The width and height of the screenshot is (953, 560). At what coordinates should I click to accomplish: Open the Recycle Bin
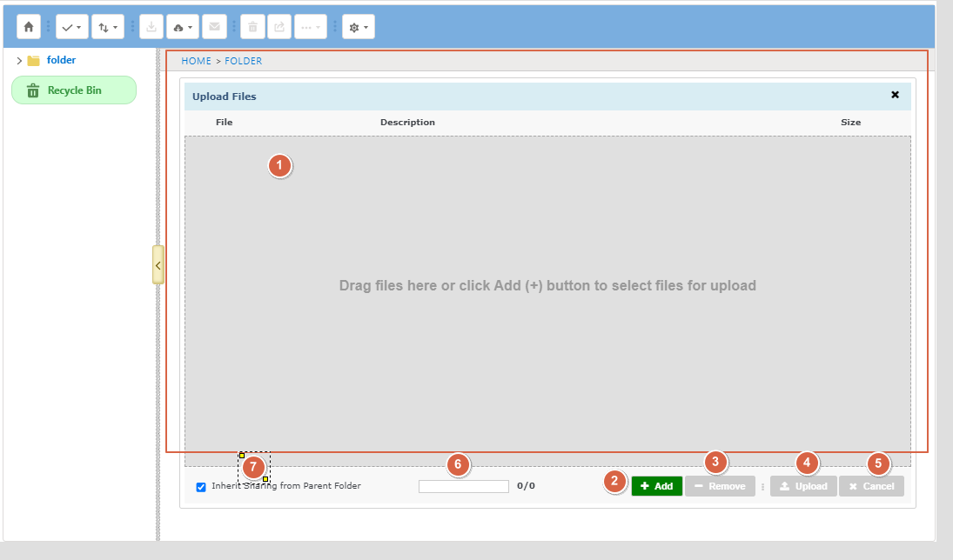74,90
